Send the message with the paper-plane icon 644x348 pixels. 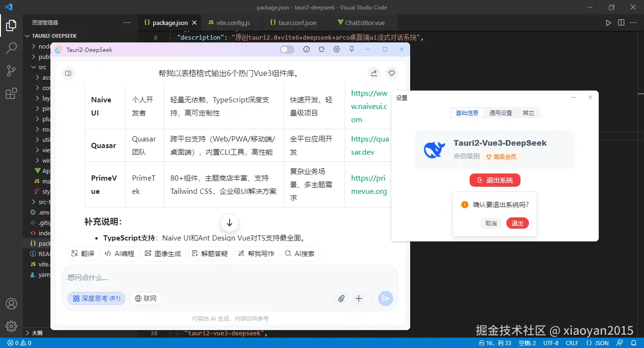[385, 298]
